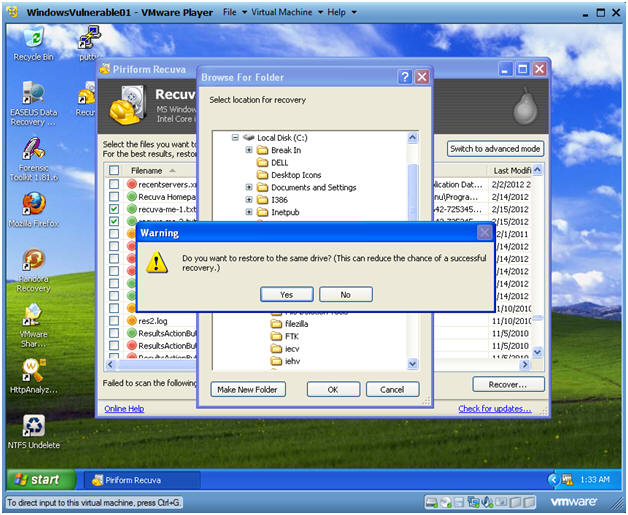
Task: Click the red status icon for recentservers.xml
Action: [131, 184]
